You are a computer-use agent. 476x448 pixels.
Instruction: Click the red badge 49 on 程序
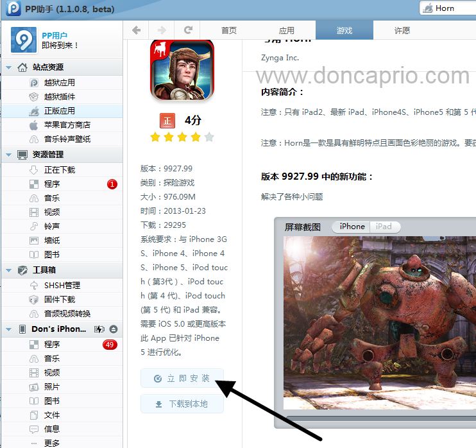pyautogui.click(x=110, y=345)
